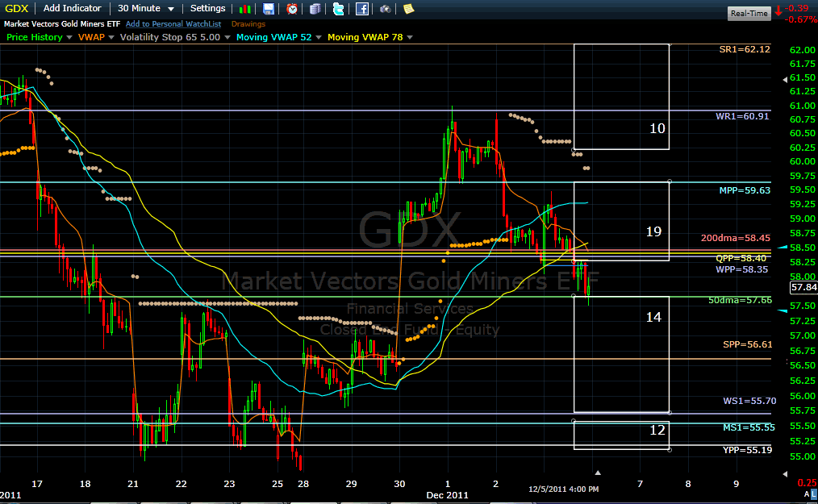
Task: Click the red down arrow price indicator
Action: pyautogui.click(x=778, y=10)
